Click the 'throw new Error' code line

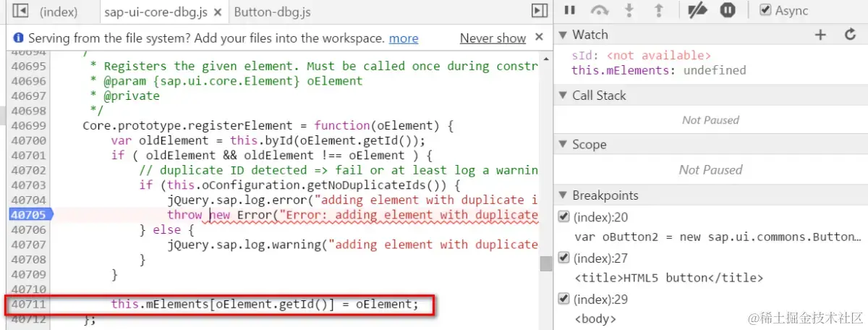point(352,215)
